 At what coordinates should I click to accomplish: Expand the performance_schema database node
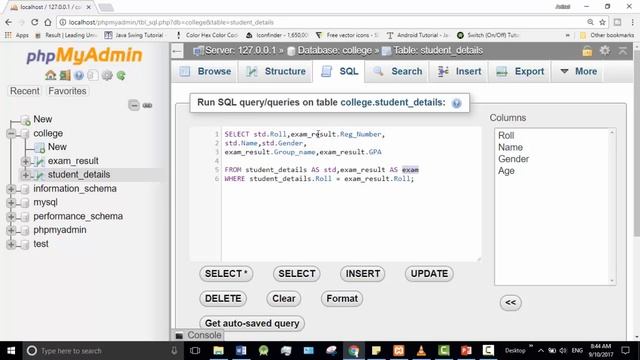click(11, 216)
